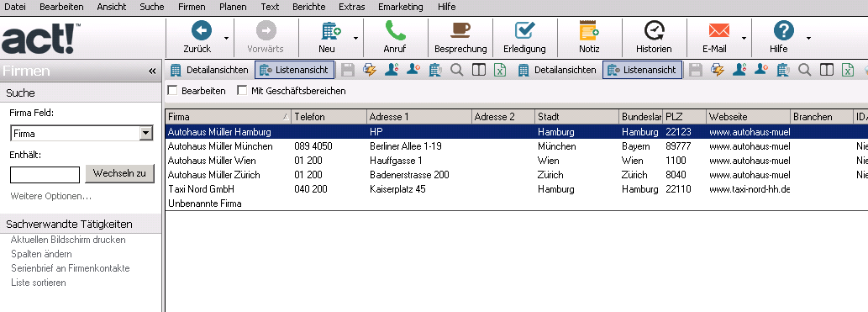868x312 pixels.
Task: Open the dropdown arrow next to Zurück
Action: click(226, 38)
